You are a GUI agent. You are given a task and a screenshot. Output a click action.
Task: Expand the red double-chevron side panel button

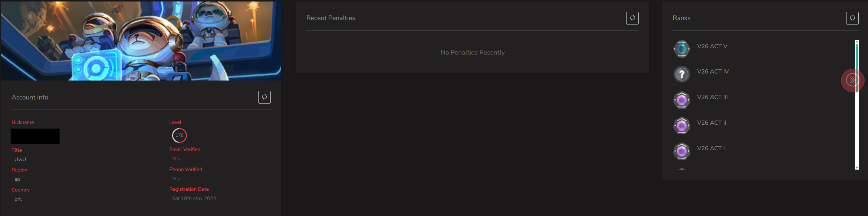852,80
